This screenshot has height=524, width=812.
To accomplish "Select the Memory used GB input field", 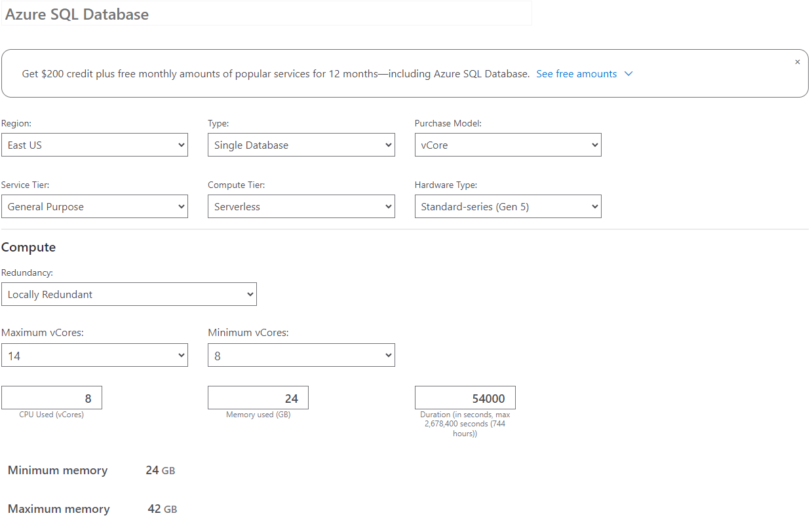I will (x=258, y=397).
